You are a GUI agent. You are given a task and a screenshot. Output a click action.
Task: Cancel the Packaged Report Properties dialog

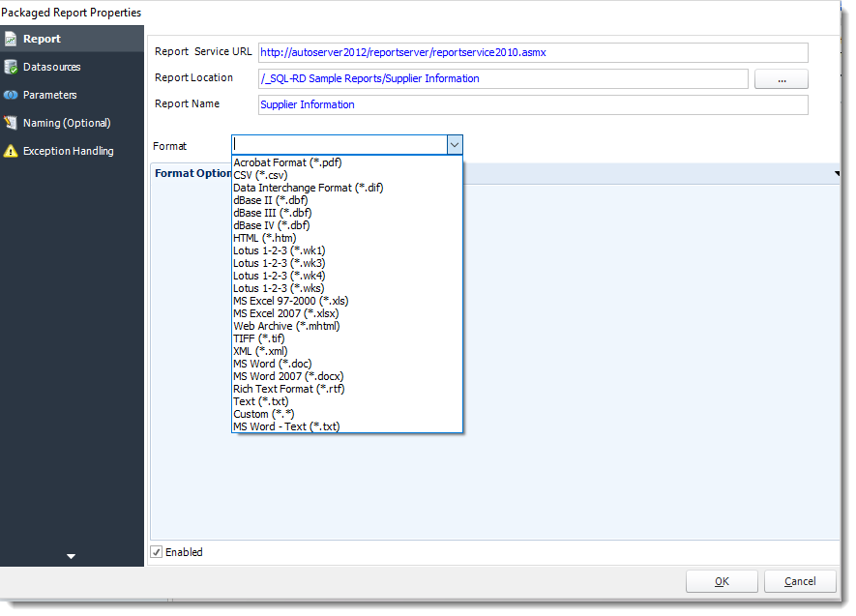pos(800,581)
